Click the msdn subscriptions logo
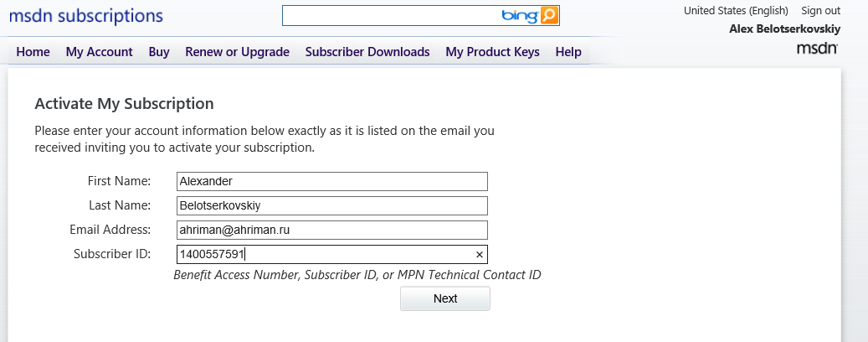Image resolution: width=868 pixels, height=342 pixels. pos(86,16)
